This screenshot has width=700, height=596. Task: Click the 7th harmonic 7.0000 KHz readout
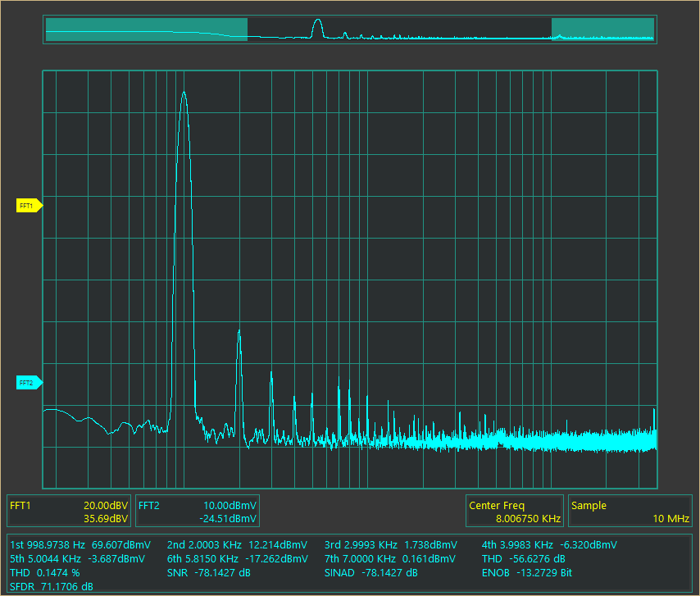point(389,558)
